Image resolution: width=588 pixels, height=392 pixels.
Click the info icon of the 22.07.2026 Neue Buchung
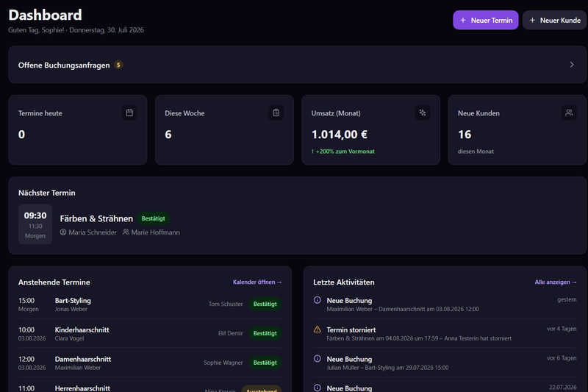[x=318, y=388]
